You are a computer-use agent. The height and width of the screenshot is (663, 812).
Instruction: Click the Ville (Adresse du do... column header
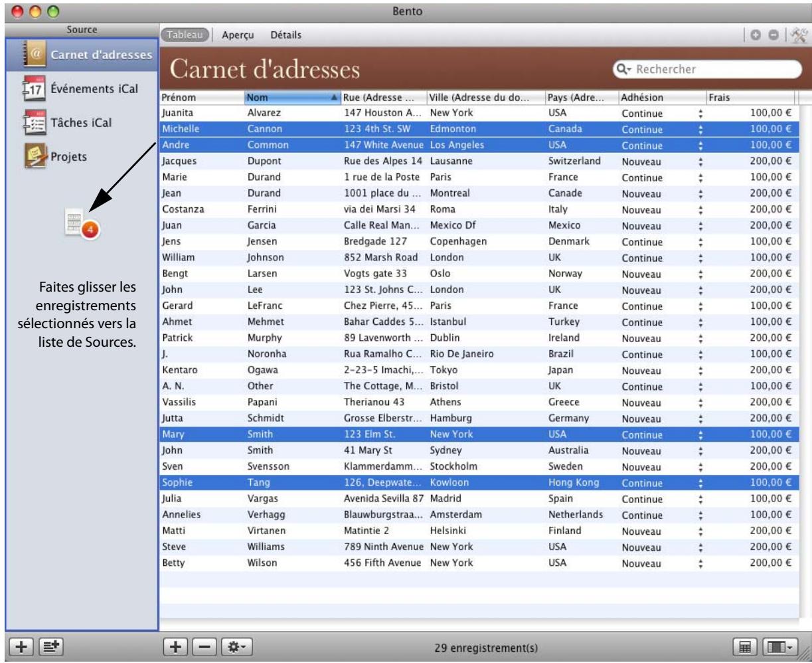[485, 98]
